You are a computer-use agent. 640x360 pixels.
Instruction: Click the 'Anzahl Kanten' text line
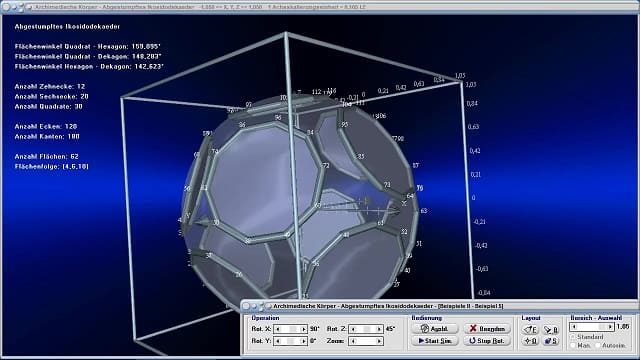47,136
